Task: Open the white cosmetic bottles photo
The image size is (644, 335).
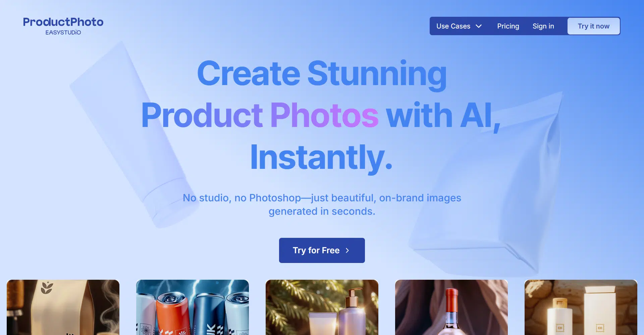Action: tap(581, 307)
